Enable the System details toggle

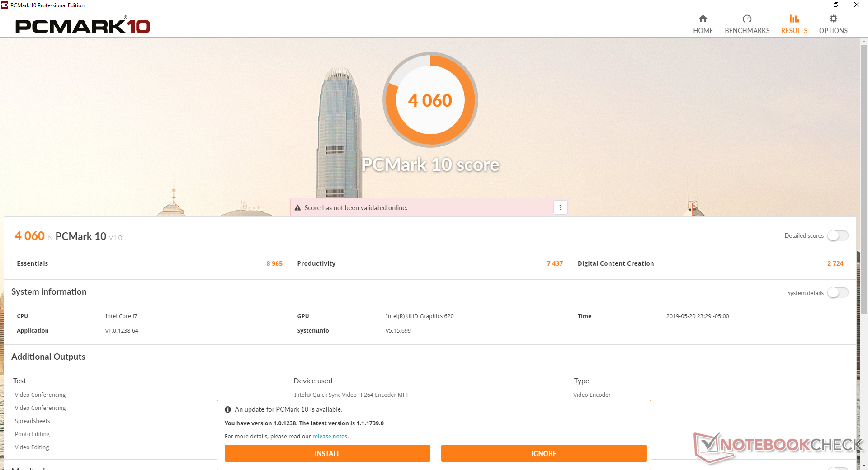coord(838,293)
